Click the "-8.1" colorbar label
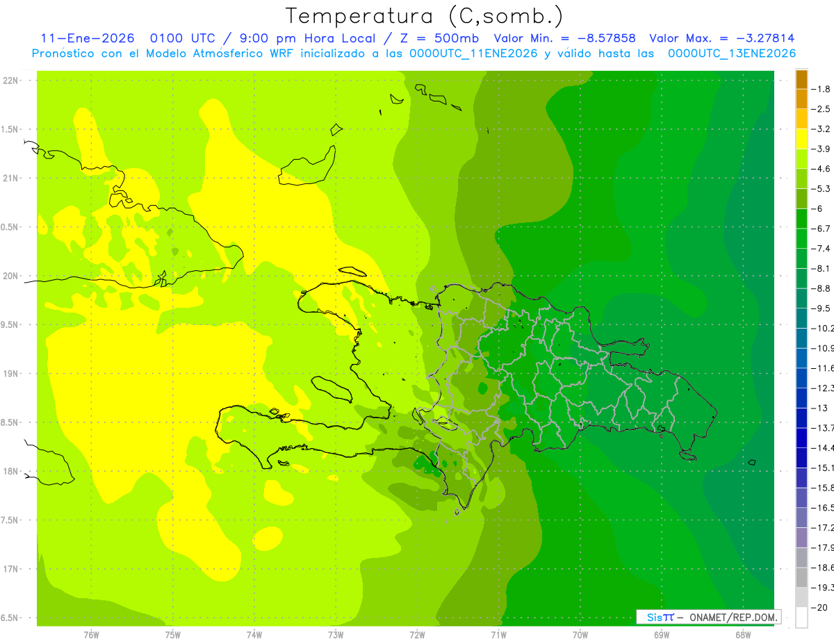 pyautogui.click(x=821, y=268)
